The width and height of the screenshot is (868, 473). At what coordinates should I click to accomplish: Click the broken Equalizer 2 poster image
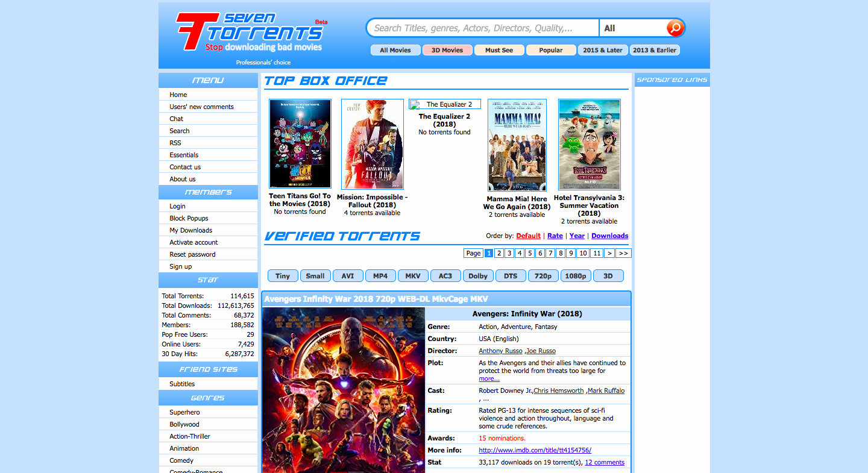coord(445,104)
